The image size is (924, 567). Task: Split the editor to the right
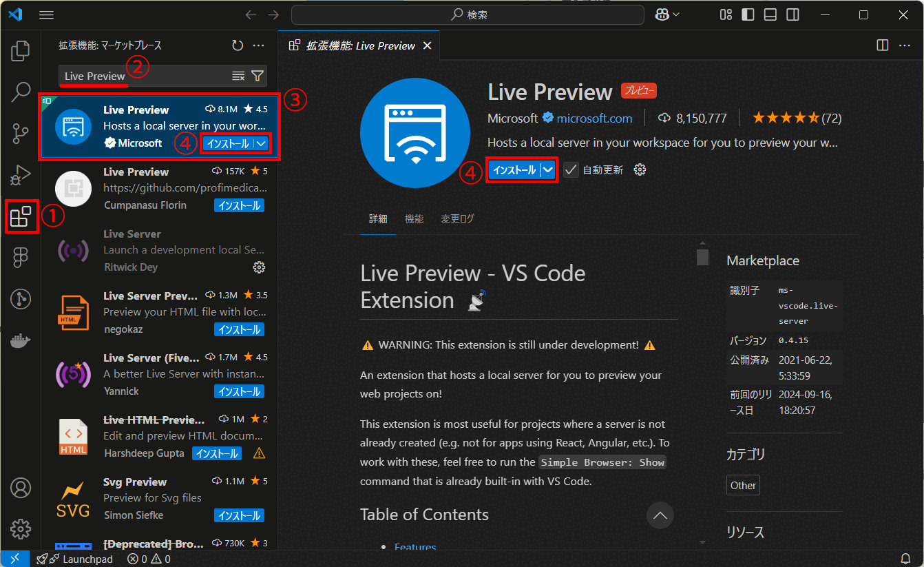(x=883, y=45)
